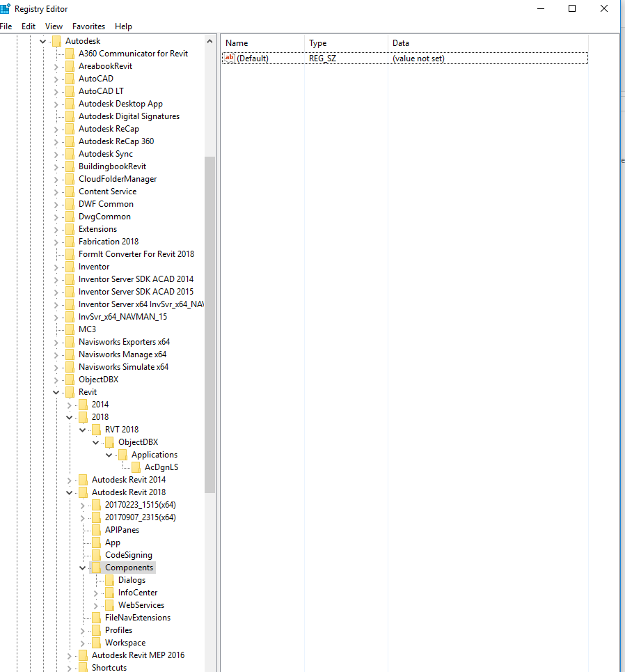The height and width of the screenshot is (672, 625).
Task: Expand the 2014 key under Revit
Action: pos(70,405)
